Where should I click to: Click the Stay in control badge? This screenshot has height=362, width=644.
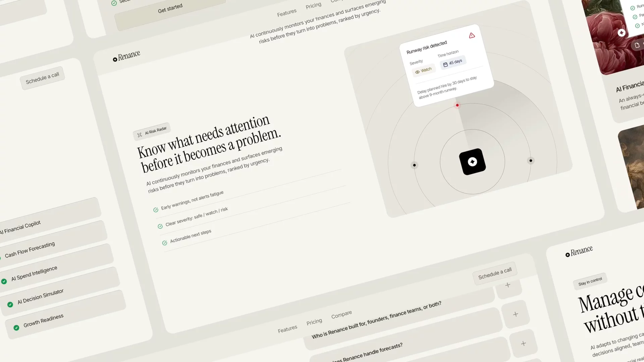coord(590,282)
